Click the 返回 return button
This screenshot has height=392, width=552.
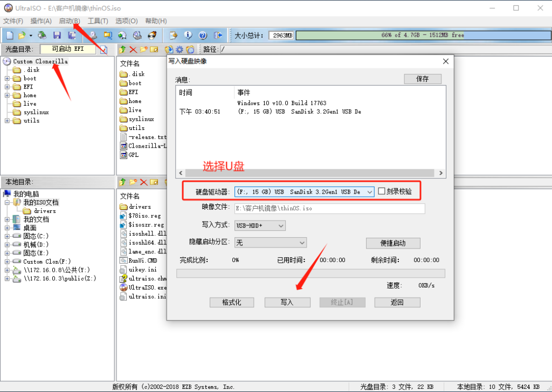click(397, 302)
